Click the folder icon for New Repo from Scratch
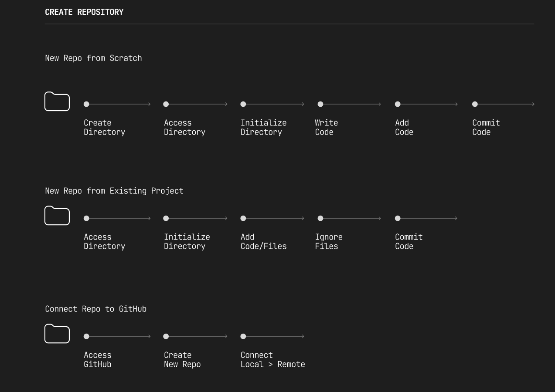555x392 pixels. point(57,101)
